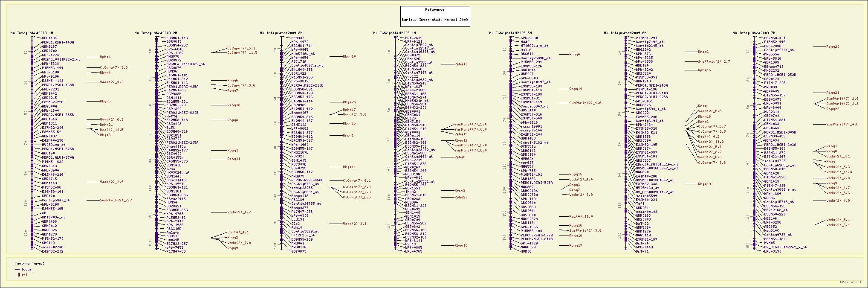Click the Reference box at top
The image size is (868, 288).
click(x=435, y=16)
